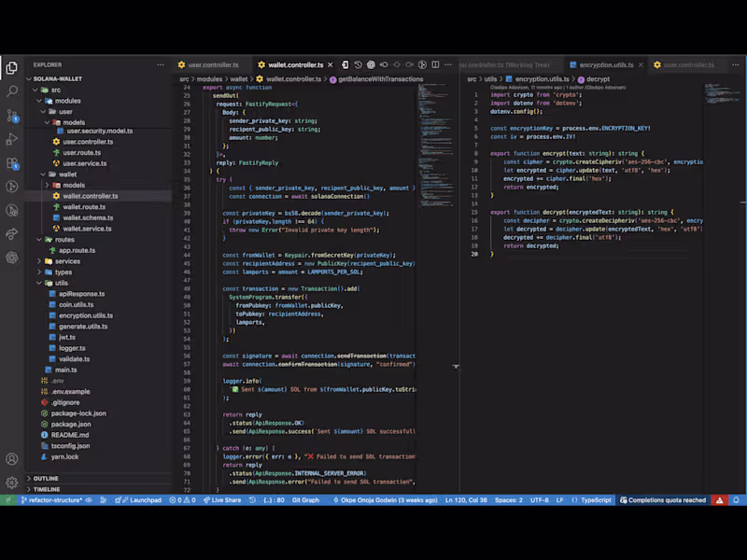Click the Accounts icon above the settings gear
The width and height of the screenshot is (747, 560).
(12, 458)
